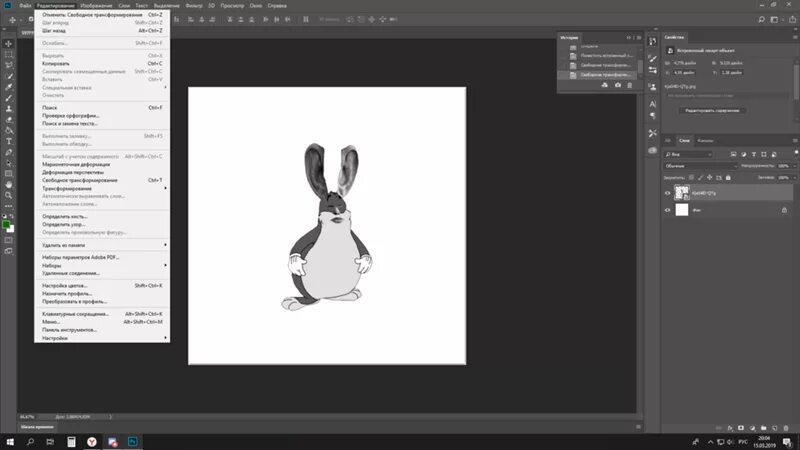Screen dimensions: 800x450
Task: Toggle filter for type layers
Action: click(754, 154)
